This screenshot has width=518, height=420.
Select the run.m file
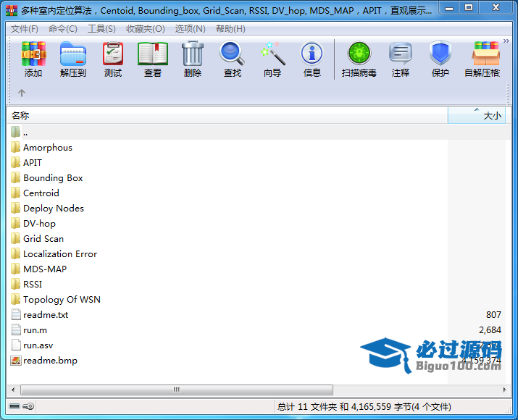point(29,330)
